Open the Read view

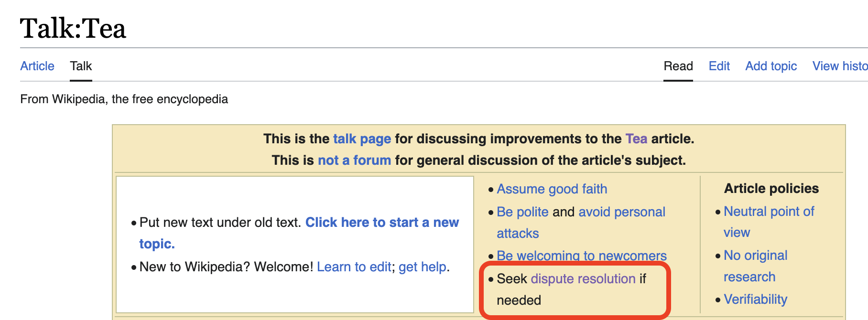click(678, 66)
